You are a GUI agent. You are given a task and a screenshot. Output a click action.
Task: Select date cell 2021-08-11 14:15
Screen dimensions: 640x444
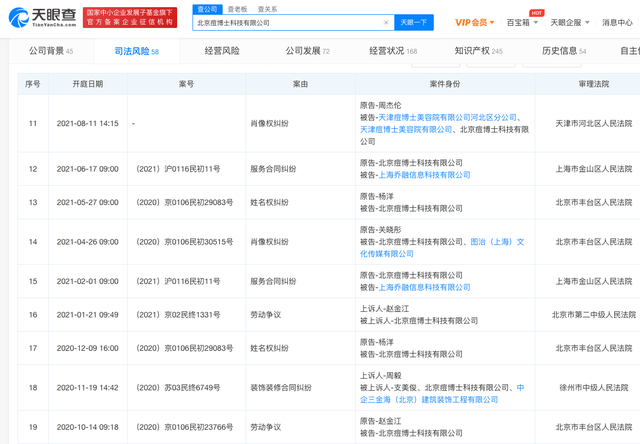88,124
